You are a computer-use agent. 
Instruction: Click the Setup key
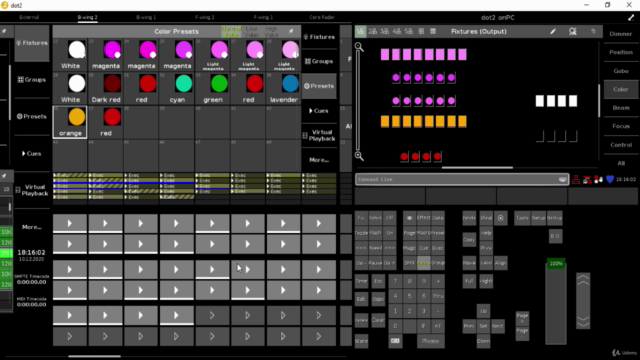538,218
